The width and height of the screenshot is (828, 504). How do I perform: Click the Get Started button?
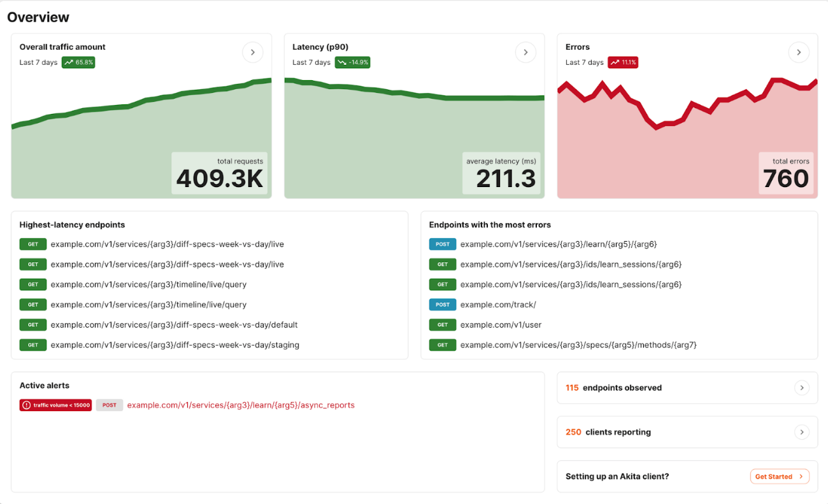tap(779, 476)
